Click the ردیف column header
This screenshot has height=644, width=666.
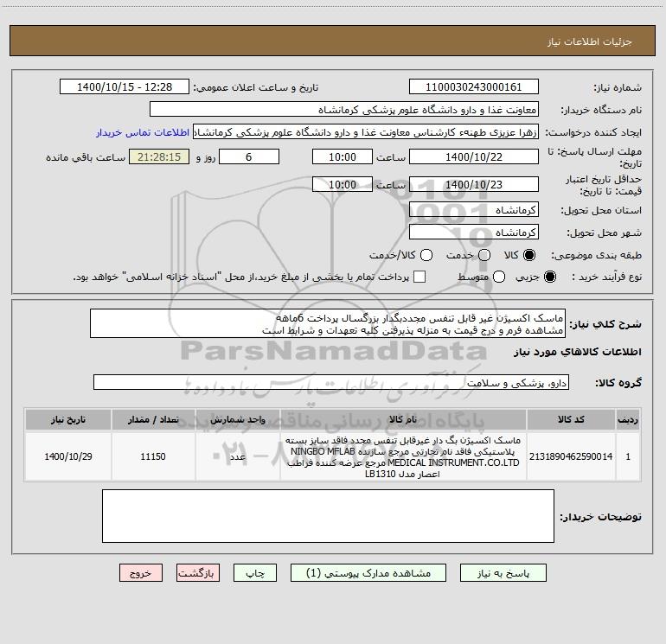pyautogui.click(x=628, y=419)
